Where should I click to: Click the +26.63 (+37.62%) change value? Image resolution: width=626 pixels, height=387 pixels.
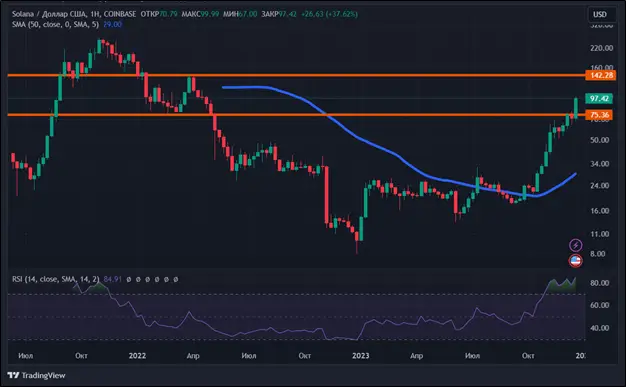click(x=329, y=14)
